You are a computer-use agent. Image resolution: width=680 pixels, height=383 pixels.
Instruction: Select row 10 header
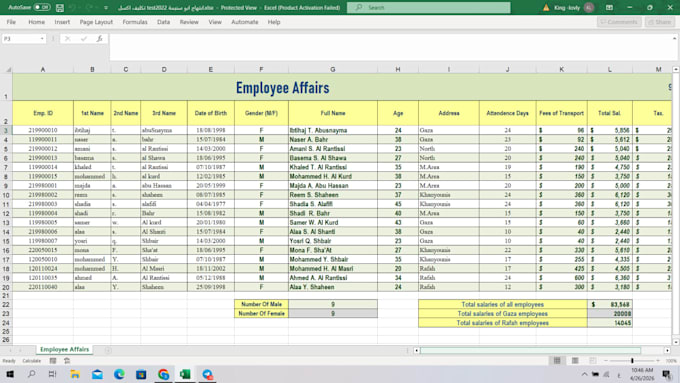6,195
